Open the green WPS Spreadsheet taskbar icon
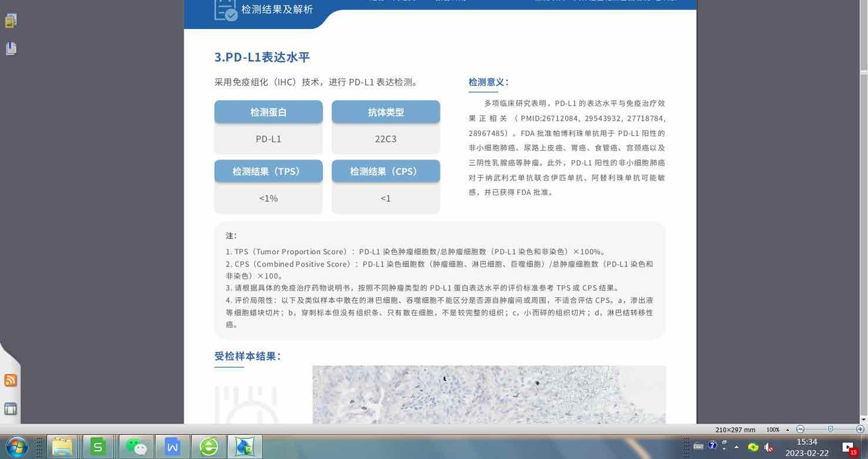This screenshot has width=868, height=459. pos(98,447)
